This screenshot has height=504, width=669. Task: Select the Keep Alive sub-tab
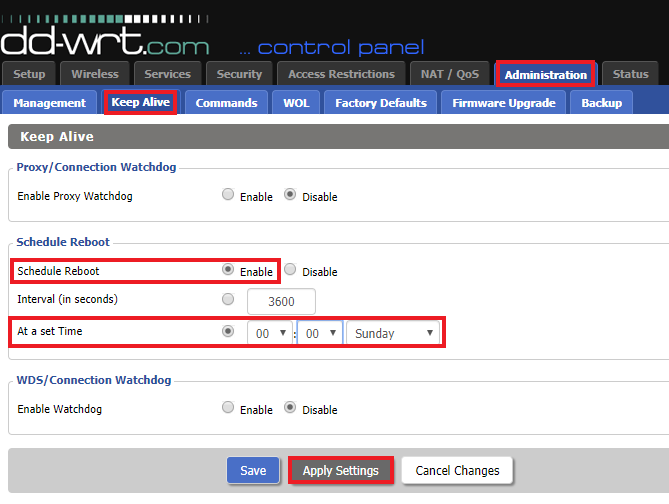(140, 102)
